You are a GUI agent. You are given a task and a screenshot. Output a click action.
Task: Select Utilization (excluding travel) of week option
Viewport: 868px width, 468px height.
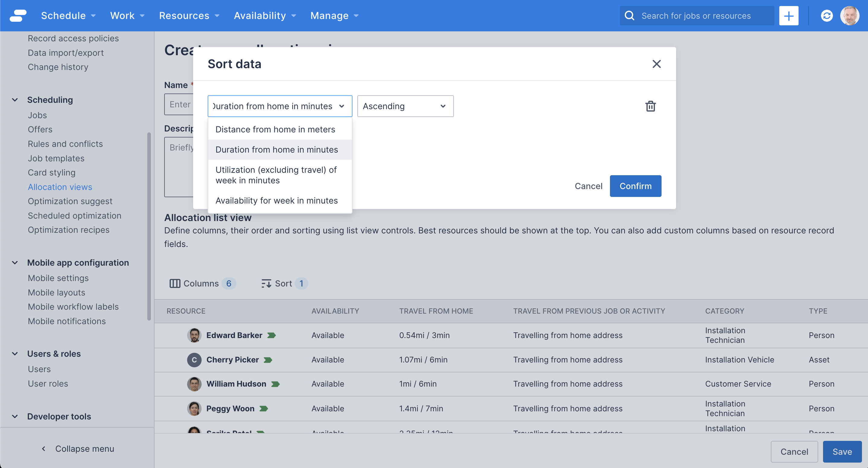pyautogui.click(x=280, y=175)
